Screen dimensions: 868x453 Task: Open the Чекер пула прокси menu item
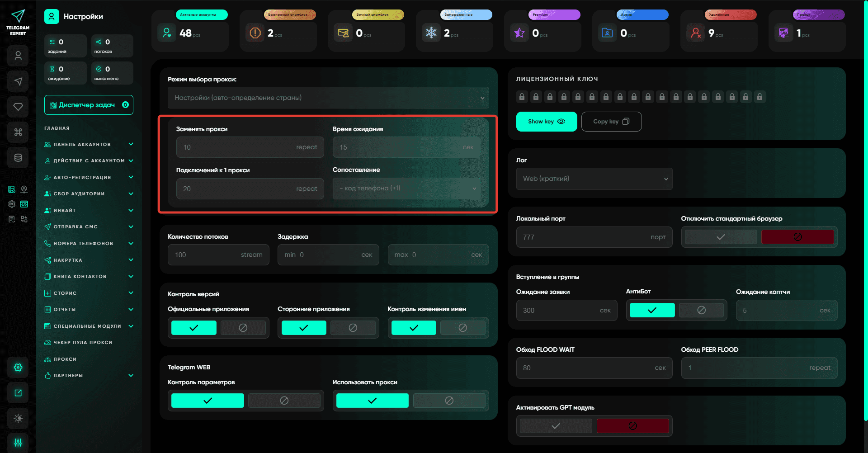click(83, 342)
